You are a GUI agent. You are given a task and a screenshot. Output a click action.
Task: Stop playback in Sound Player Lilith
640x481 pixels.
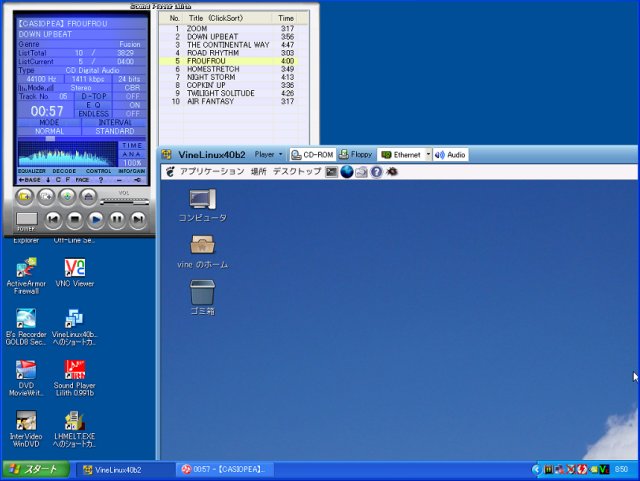click(75, 218)
